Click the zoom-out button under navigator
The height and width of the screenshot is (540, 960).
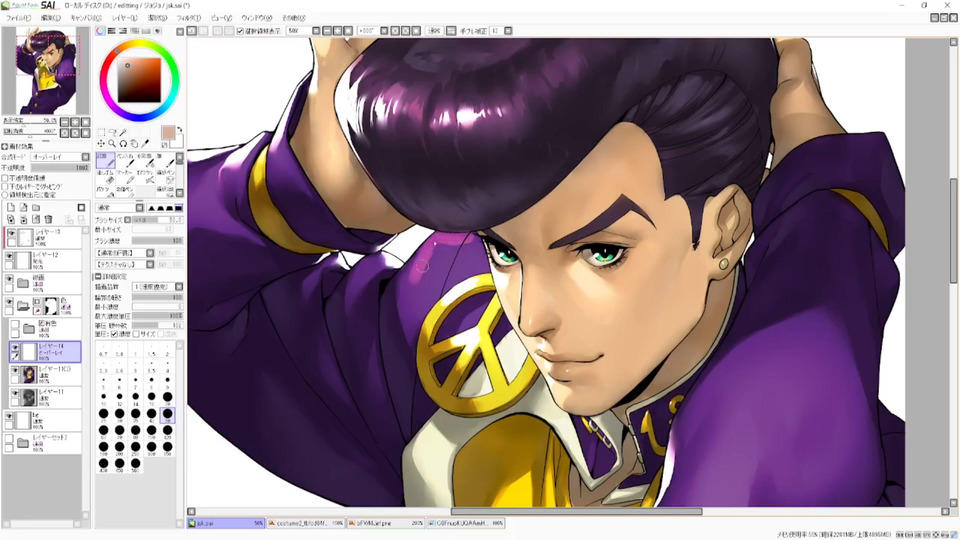pyautogui.click(x=65, y=122)
